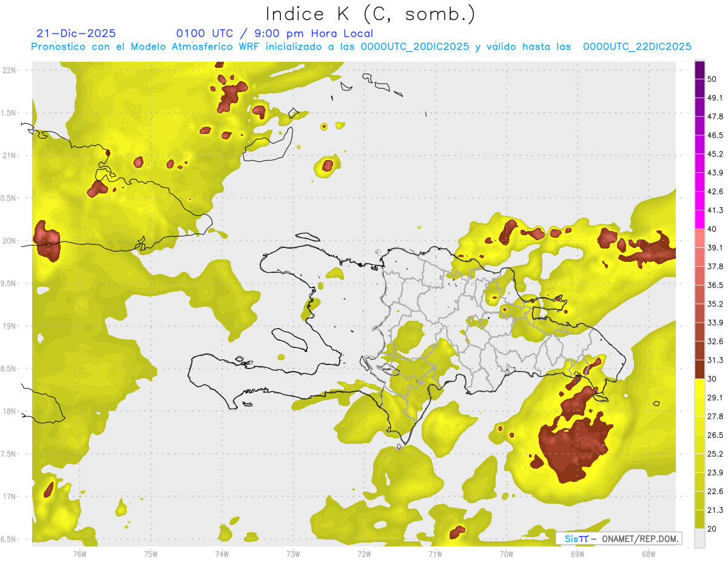Click the "18N" latitude label
The image size is (728, 562).
click(9, 412)
